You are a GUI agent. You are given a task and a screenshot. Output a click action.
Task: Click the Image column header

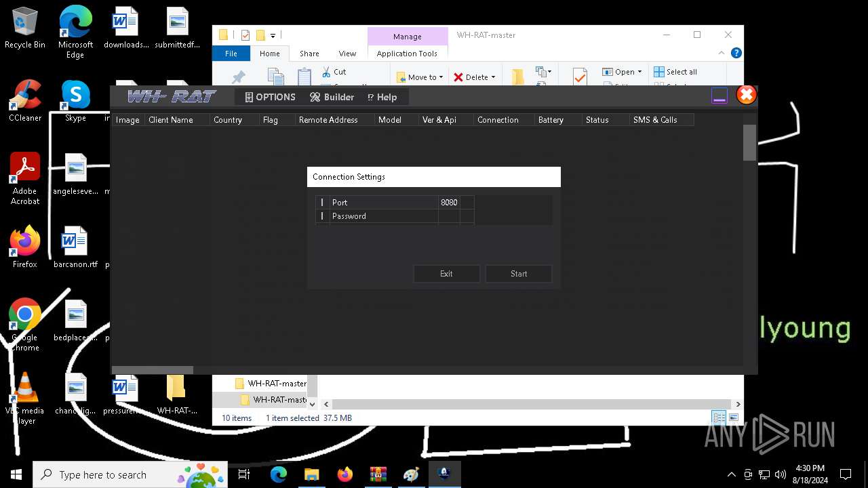click(x=128, y=120)
